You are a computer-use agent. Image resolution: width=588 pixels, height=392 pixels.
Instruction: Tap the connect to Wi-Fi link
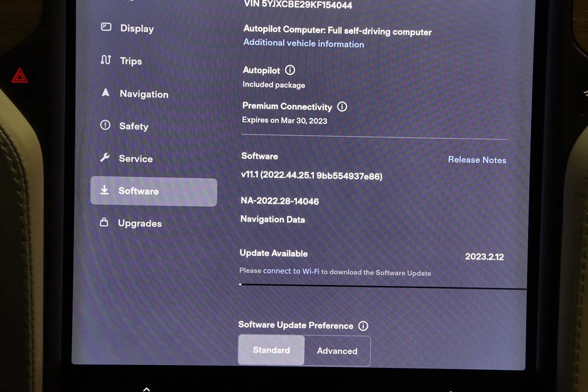[x=292, y=271]
